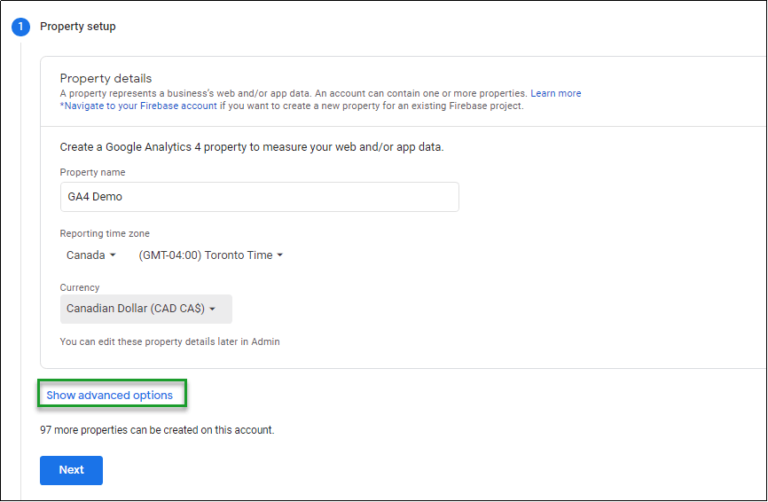Click the Reporting time zone label
The width and height of the screenshot is (768, 502).
[x=105, y=234]
